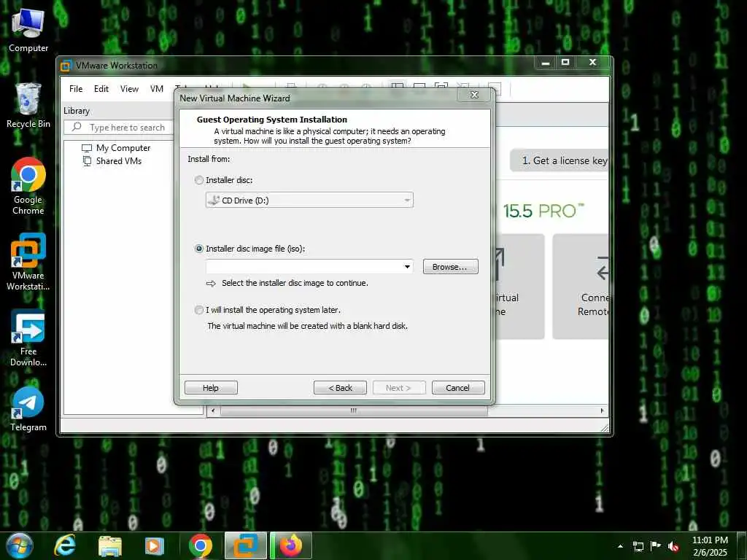Click the muted volume tray icon
The width and height of the screenshot is (747, 560).
pyautogui.click(x=673, y=546)
